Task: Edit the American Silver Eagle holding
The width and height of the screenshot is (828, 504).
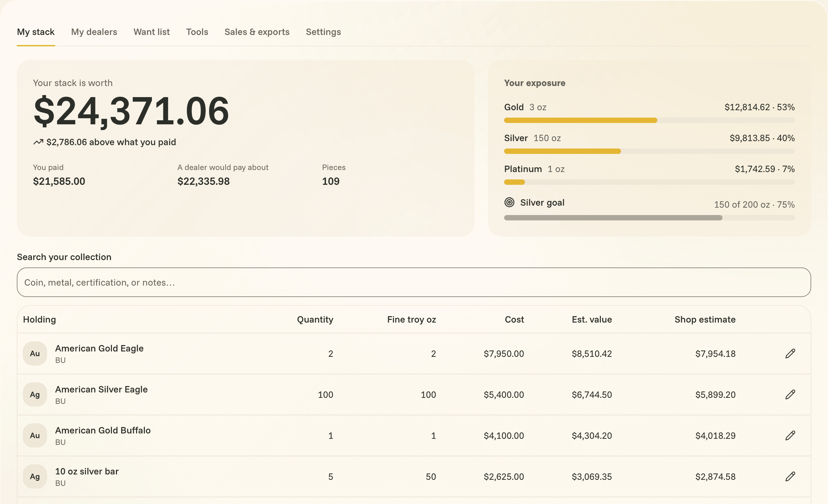Action: [790, 394]
